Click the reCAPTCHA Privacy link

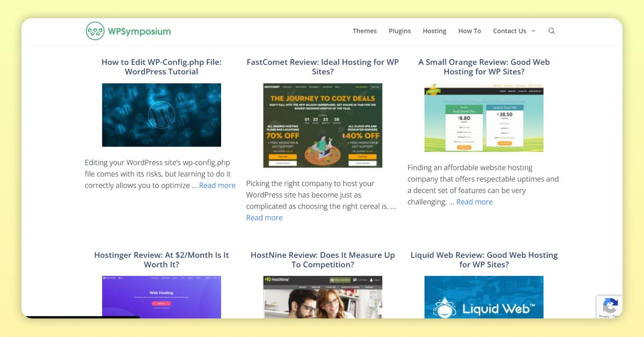[x=604, y=317]
